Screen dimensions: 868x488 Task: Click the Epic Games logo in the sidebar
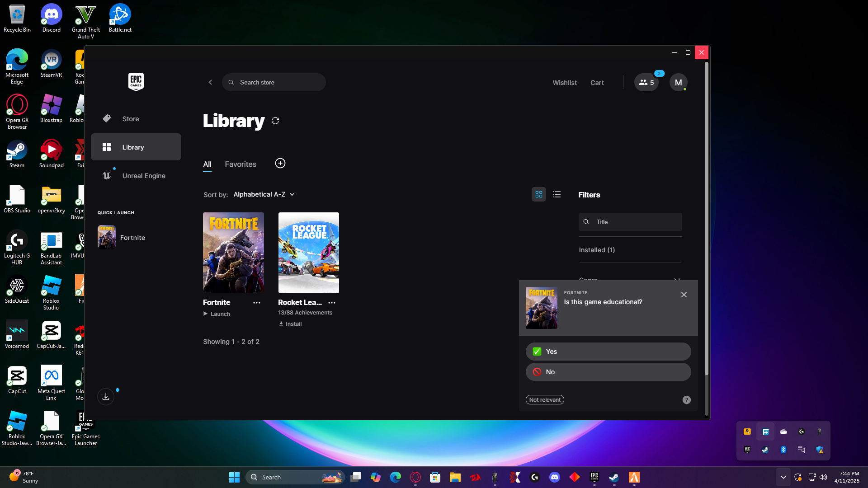click(136, 82)
